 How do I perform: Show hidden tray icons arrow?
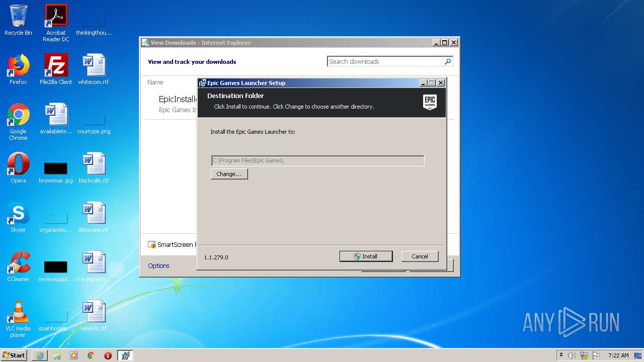(561, 355)
